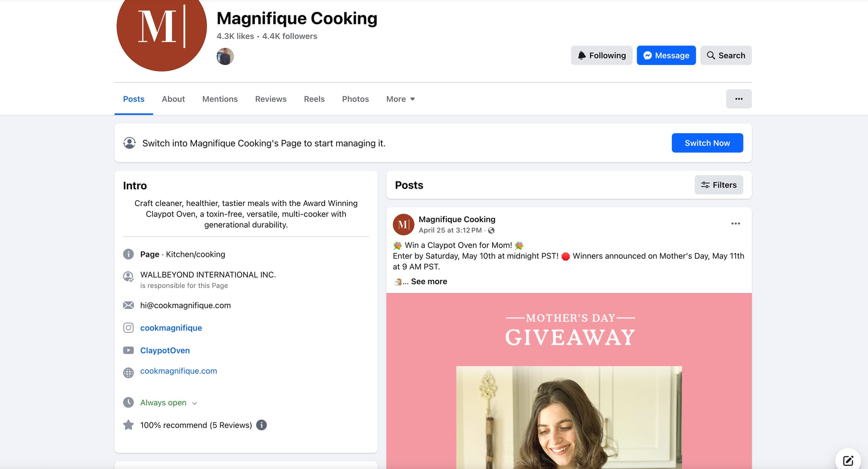Click the reviews info icon
This screenshot has width=868, height=469.
261,425
